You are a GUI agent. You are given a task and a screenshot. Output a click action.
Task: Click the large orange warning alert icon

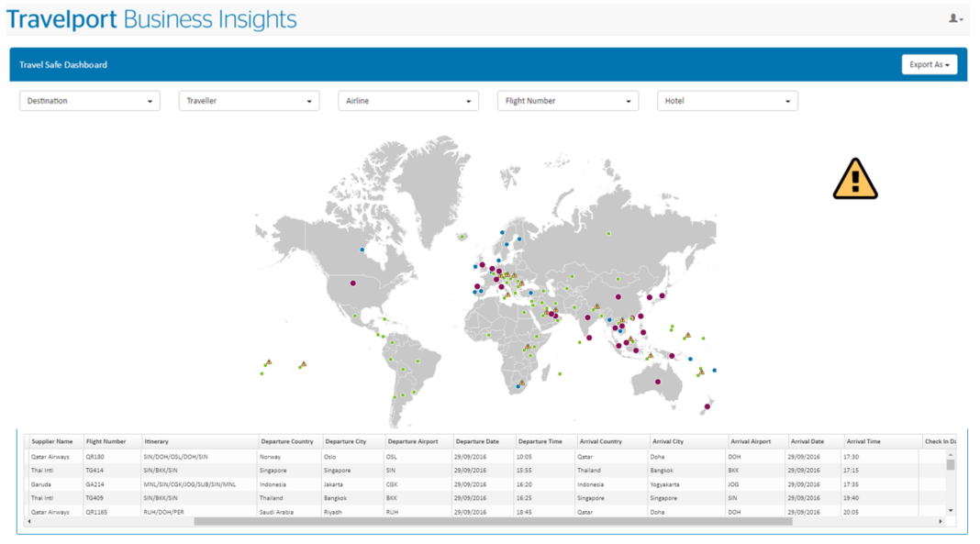point(855,179)
